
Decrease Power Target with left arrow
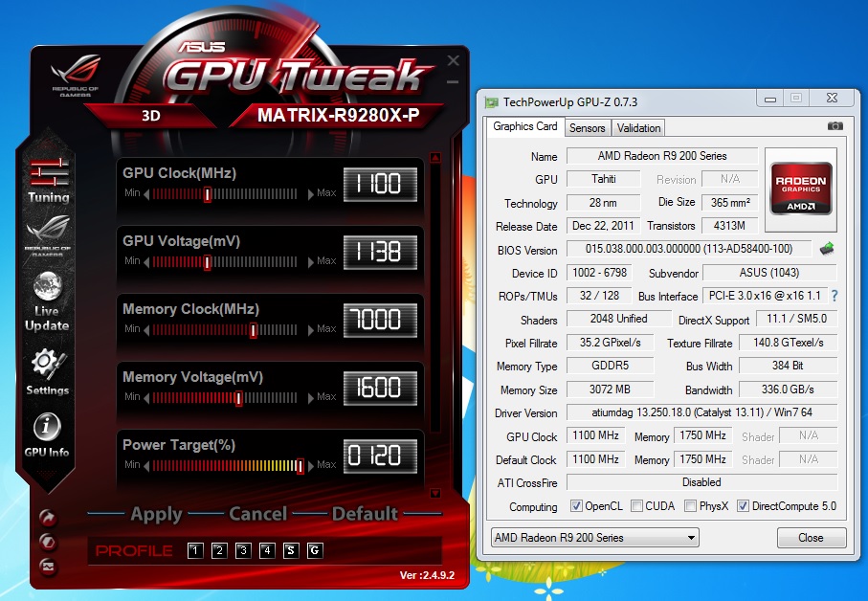click(x=146, y=466)
